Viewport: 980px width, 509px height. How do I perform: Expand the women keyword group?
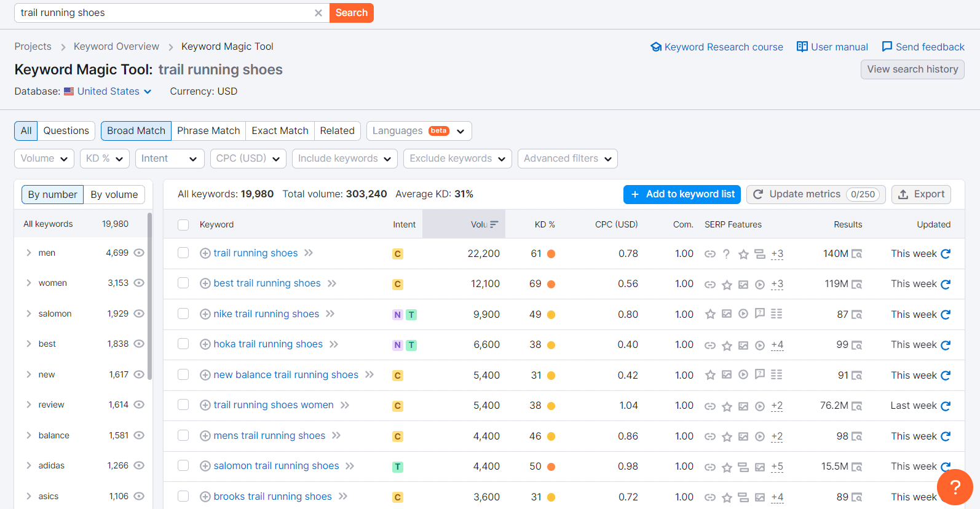tap(28, 283)
